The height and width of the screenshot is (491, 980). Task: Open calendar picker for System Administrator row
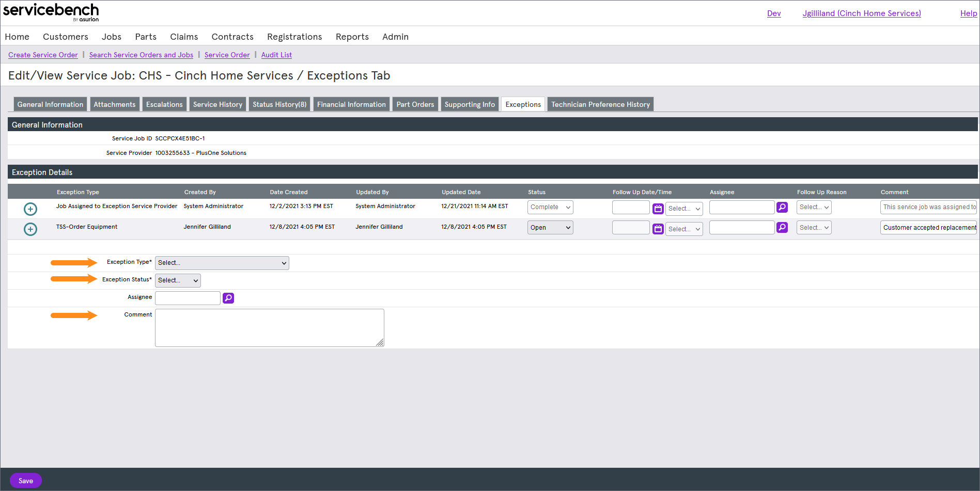click(658, 209)
